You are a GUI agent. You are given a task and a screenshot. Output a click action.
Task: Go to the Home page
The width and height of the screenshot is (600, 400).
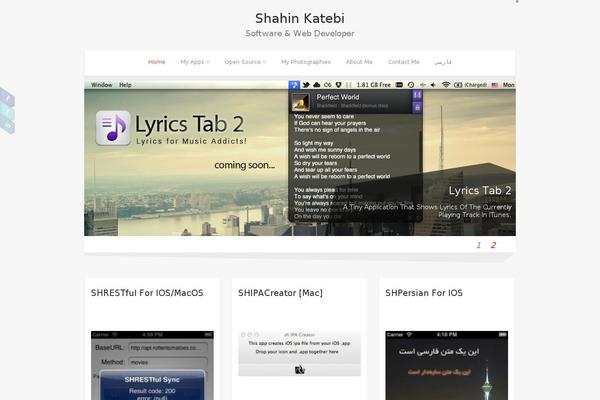(x=157, y=62)
